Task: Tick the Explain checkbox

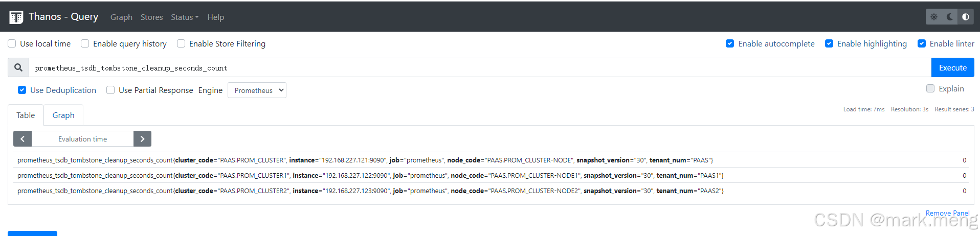Action: [930, 88]
